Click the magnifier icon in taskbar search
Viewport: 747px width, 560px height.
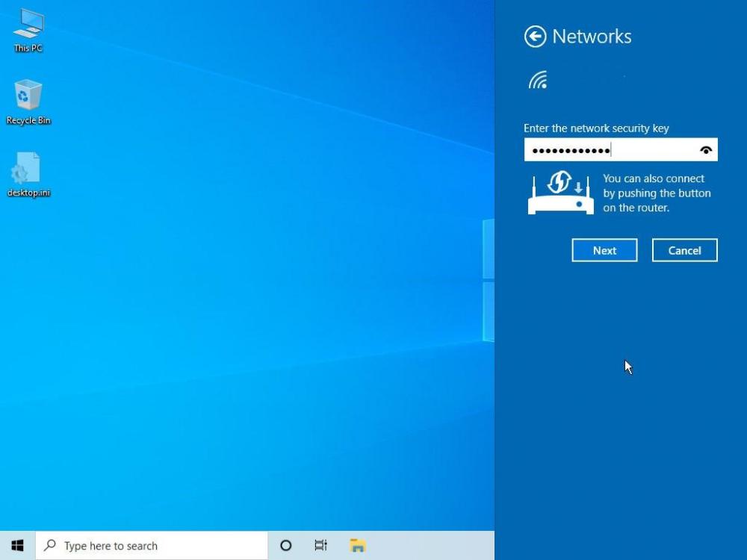(50, 546)
